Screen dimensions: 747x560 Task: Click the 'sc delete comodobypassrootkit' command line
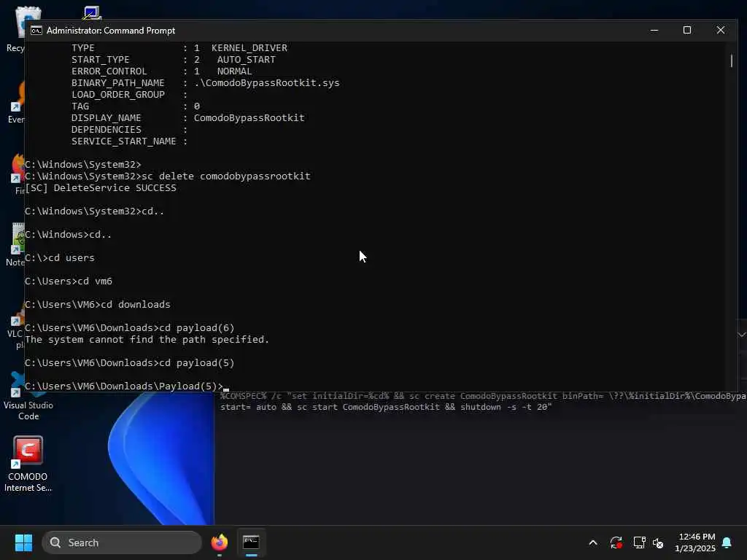tap(168, 176)
